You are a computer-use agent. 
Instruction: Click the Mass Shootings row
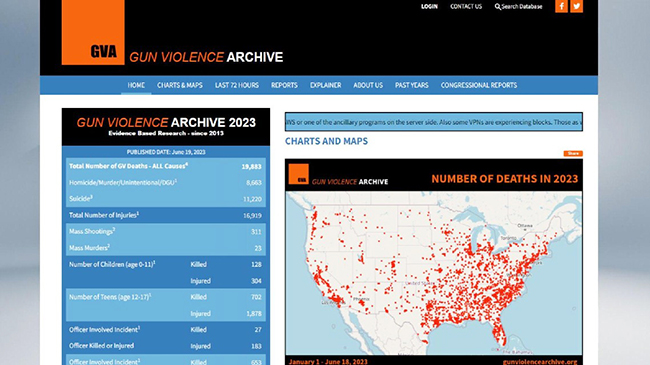pos(165,231)
